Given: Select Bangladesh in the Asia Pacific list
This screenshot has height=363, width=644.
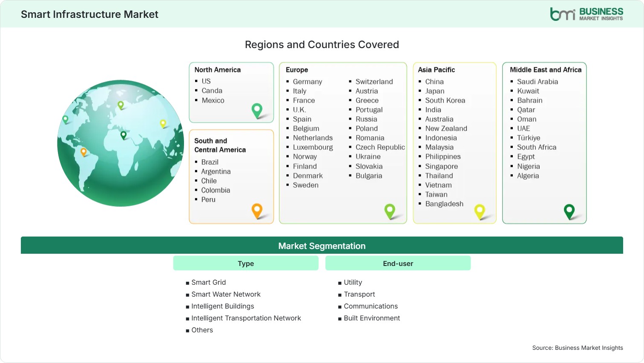Looking at the screenshot, I should point(444,204).
